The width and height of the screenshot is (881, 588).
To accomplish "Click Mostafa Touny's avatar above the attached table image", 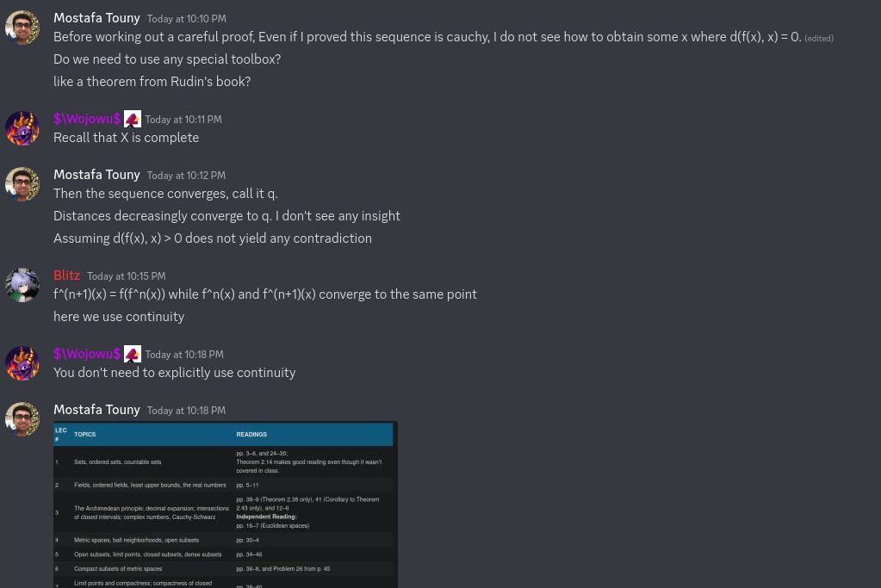I will point(22,419).
